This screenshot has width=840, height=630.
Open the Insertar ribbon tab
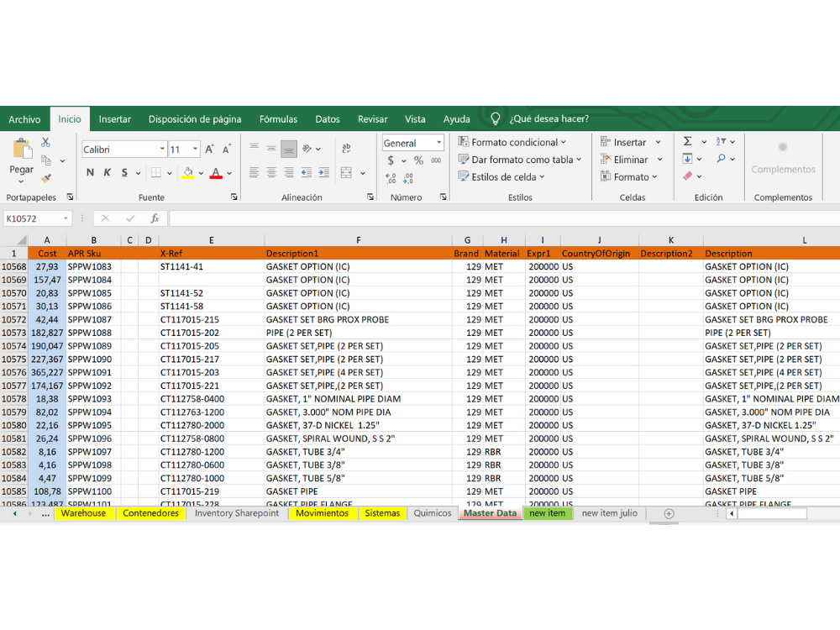[114, 119]
